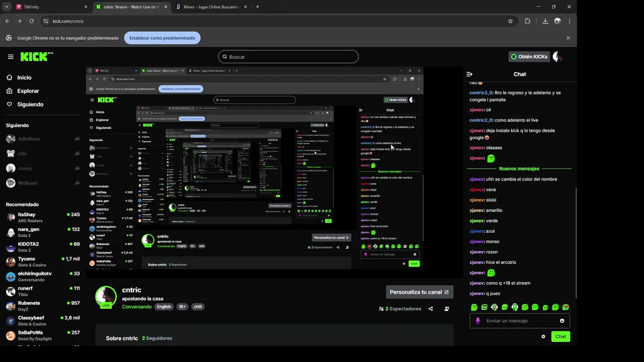Open cuvey followed channel
This screenshot has width=644, height=362.
(43, 168)
